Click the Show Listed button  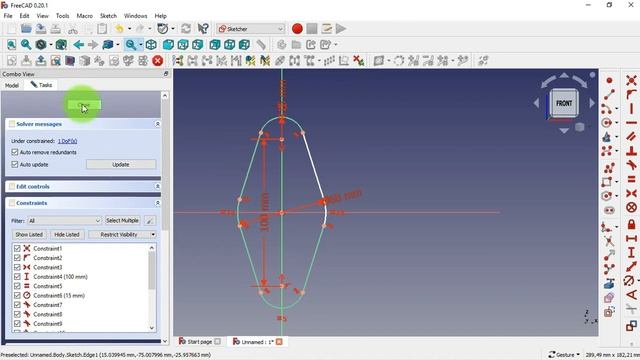click(29, 234)
